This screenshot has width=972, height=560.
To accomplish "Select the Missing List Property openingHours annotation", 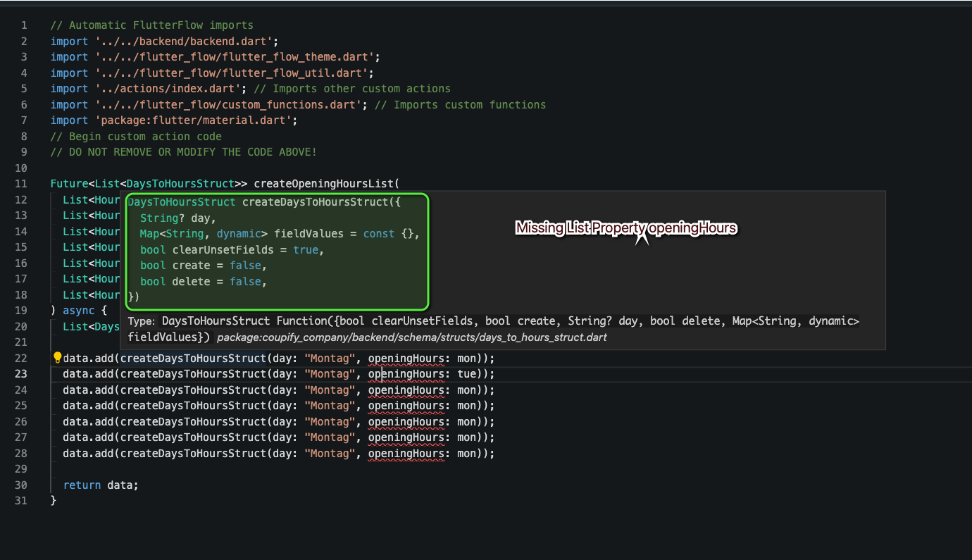I will (x=625, y=228).
